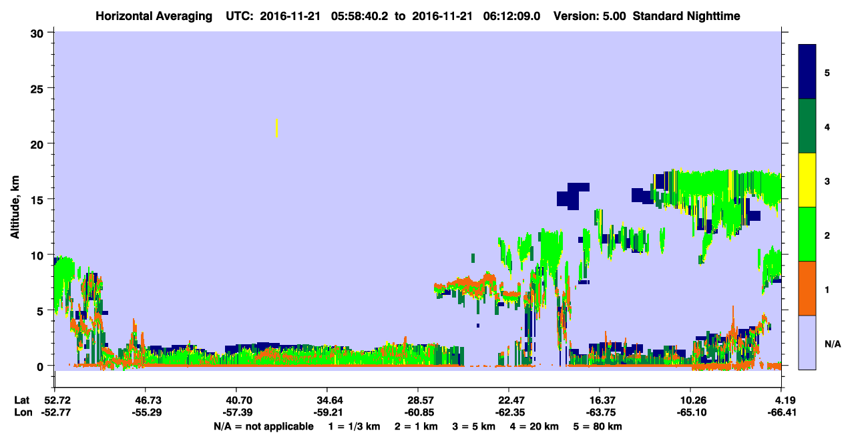
Task: Click the yellow legend swatch 3
Action: tap(807, 180)
